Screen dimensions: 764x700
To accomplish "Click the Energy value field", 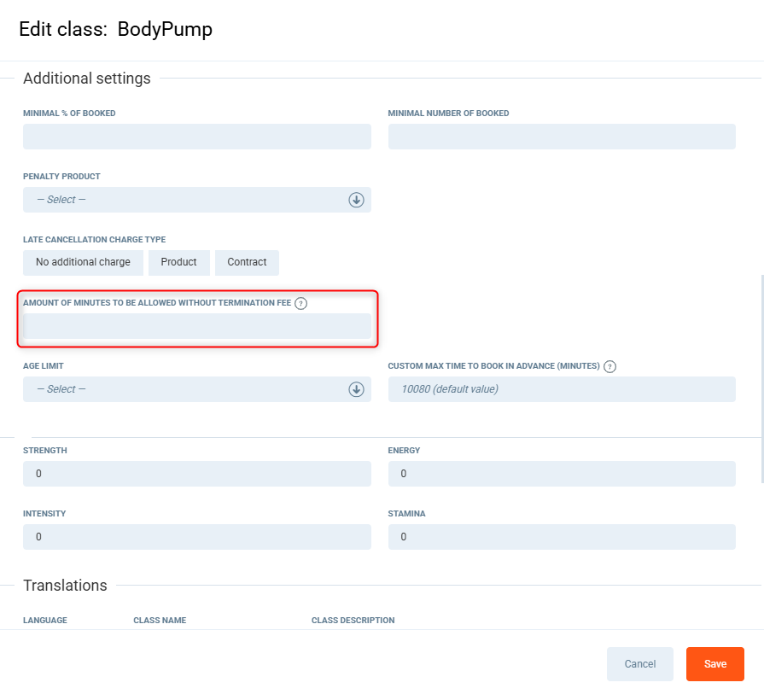I will 561,474.
